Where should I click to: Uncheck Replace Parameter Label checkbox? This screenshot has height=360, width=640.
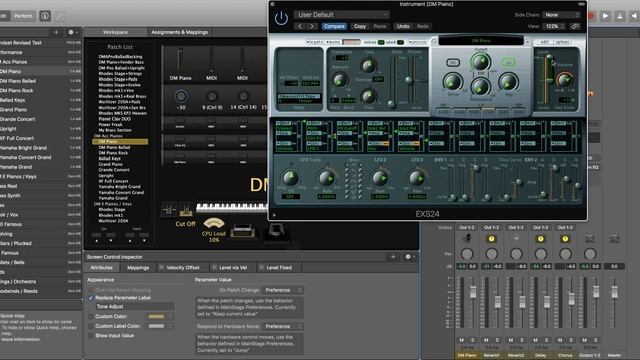[x=91, y=298]
